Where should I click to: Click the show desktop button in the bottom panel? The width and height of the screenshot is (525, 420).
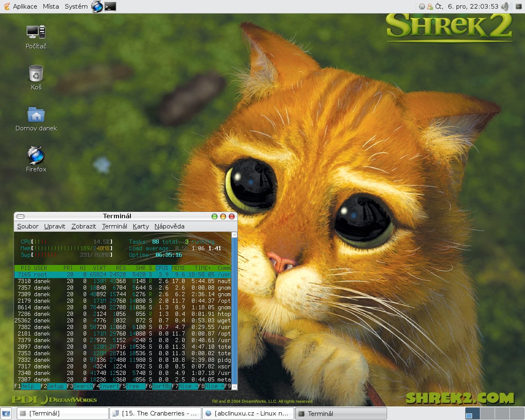pos(6,413)
